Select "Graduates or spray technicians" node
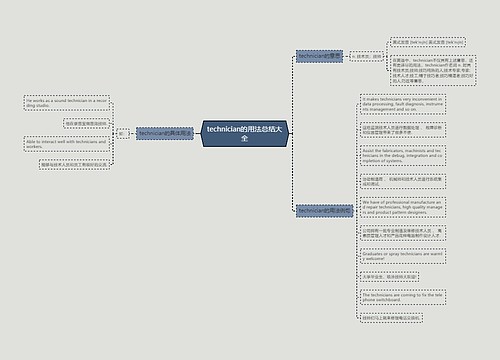 (403, 256)
